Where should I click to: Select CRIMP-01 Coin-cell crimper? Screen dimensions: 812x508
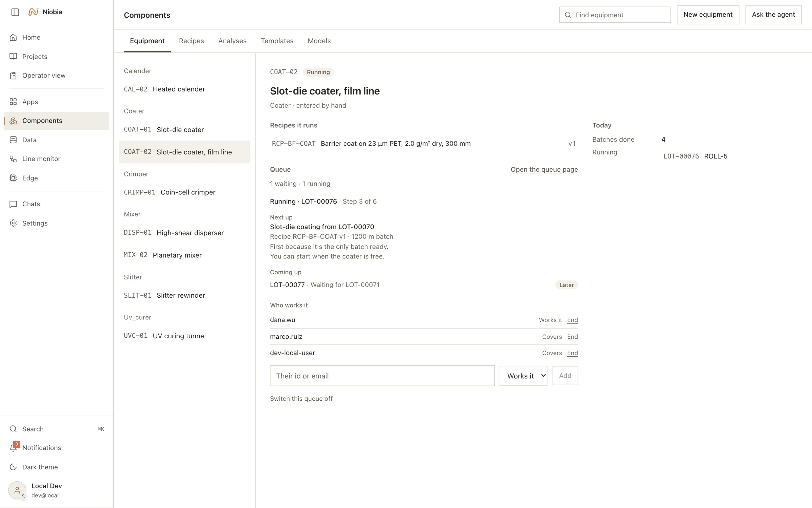coord(184,192)
